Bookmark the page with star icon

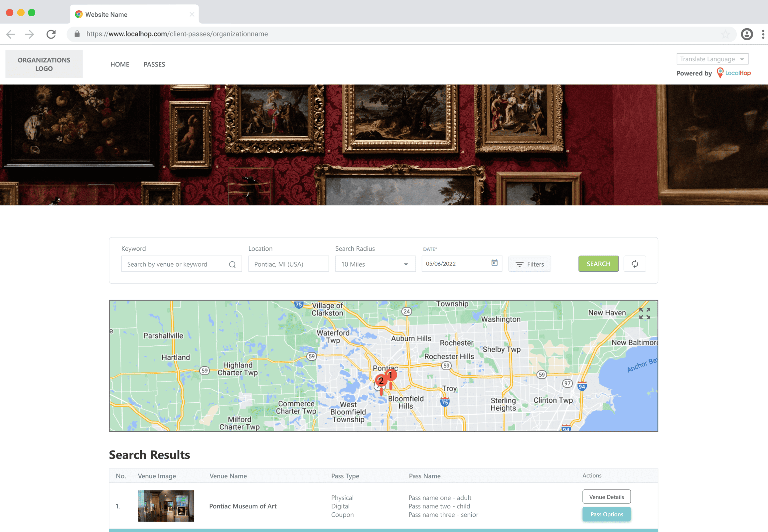click(x=725, y=34)
